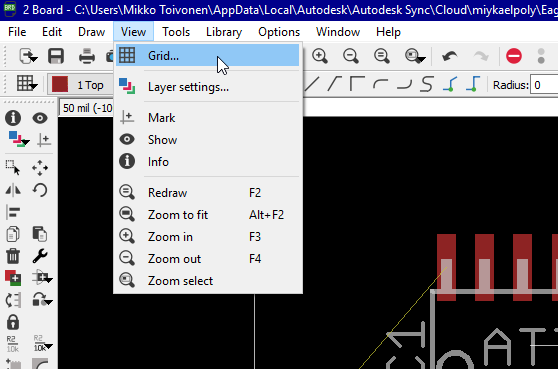Select the Align tool

pos(13,212)
